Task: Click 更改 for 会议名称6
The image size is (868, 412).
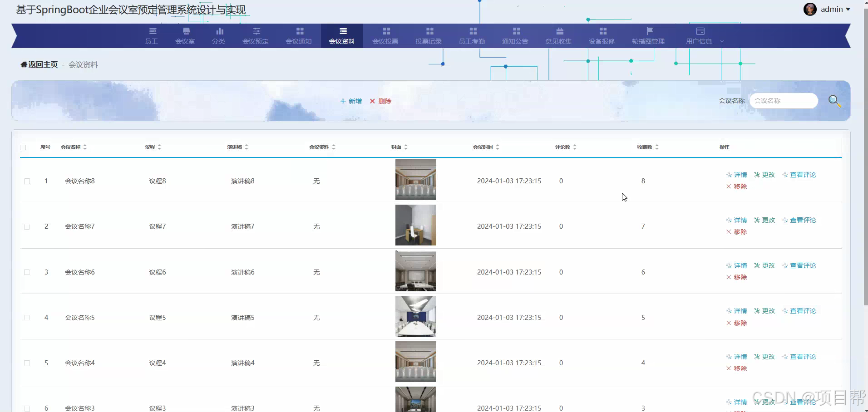Action: 764,265
